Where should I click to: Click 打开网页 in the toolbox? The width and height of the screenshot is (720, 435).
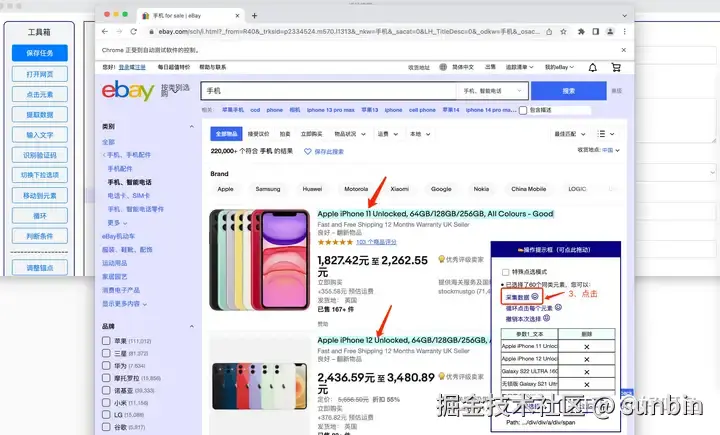click(39, 74)
